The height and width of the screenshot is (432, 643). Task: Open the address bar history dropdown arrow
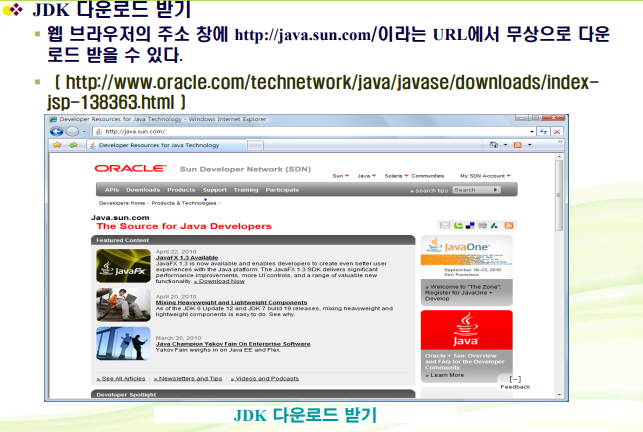pos(531,132)
